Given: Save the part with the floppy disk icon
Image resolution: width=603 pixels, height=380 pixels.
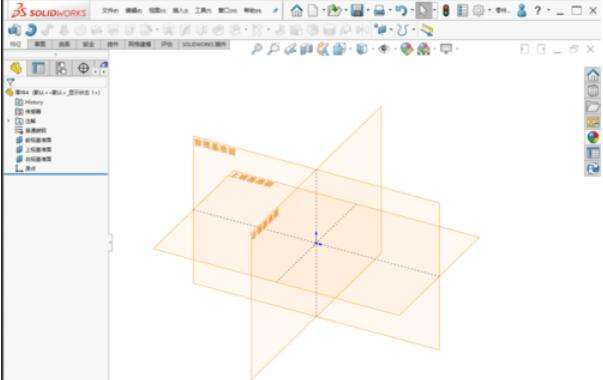Looking at the screenshot, I should 357,10.
